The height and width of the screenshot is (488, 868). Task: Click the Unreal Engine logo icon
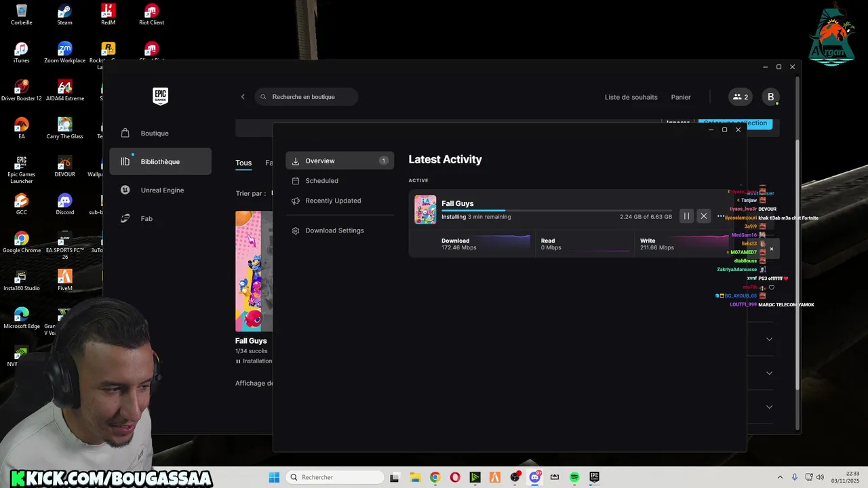(x=125, y=190)
